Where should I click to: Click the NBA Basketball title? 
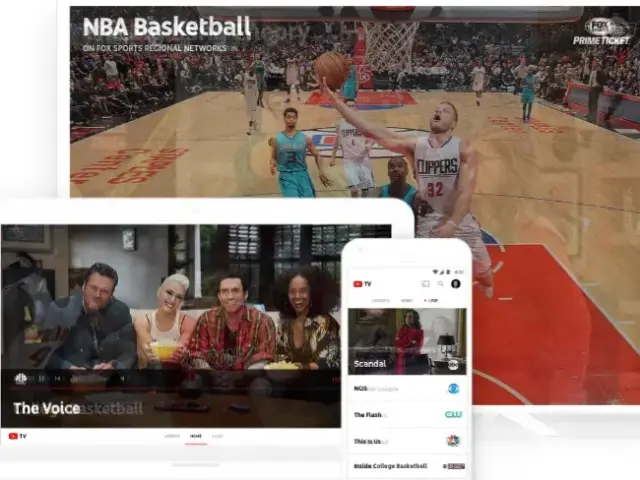tap(166, 26)
